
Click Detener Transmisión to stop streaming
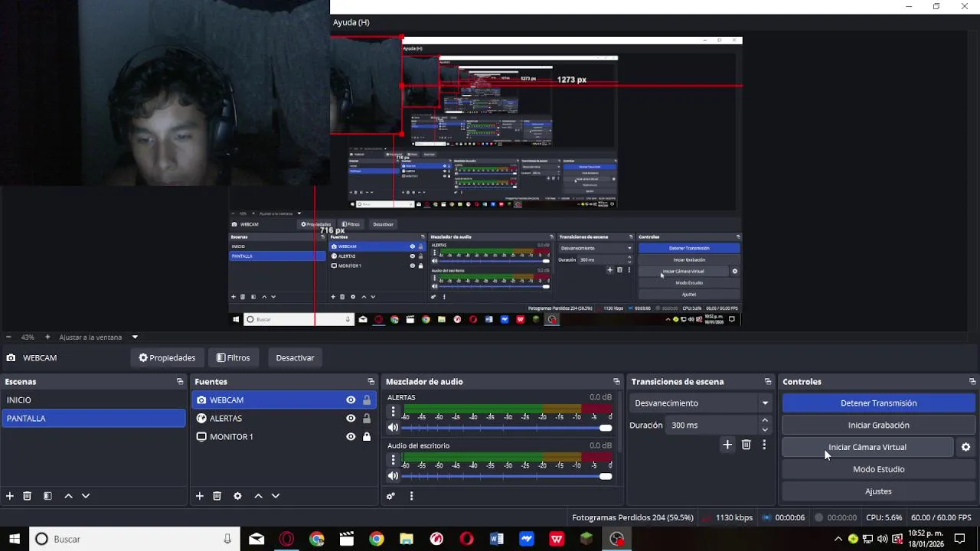click(x=878, y=403)
